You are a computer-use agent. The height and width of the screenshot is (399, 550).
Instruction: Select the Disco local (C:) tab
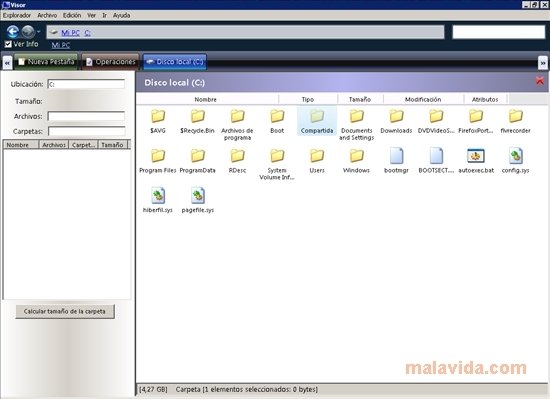(x=175, y=62)
